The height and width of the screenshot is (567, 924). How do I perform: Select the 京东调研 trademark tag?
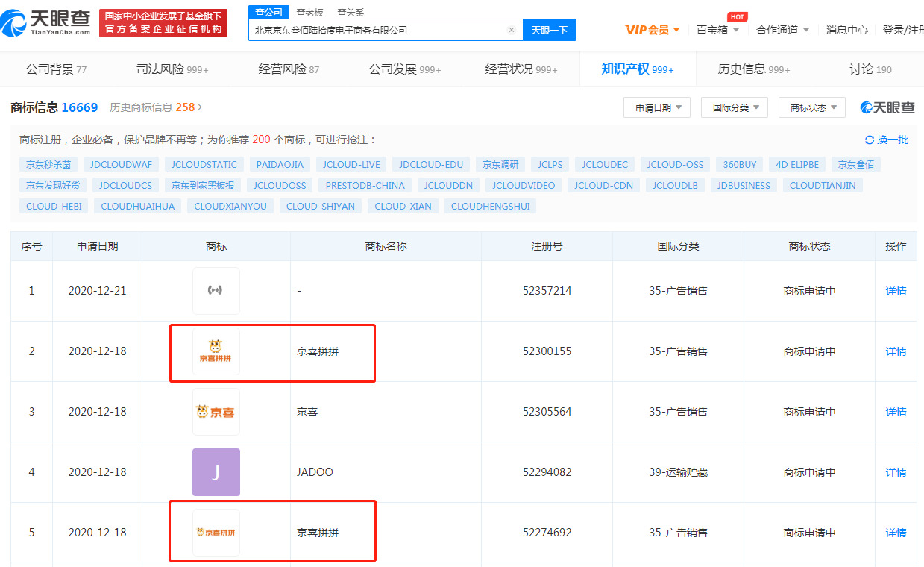tap(500, 164)
